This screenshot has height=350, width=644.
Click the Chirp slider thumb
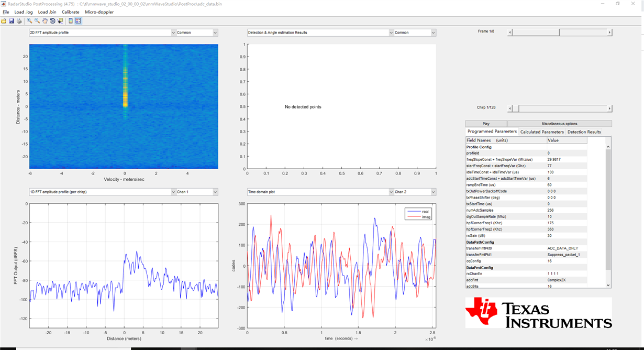pos(515,108)
